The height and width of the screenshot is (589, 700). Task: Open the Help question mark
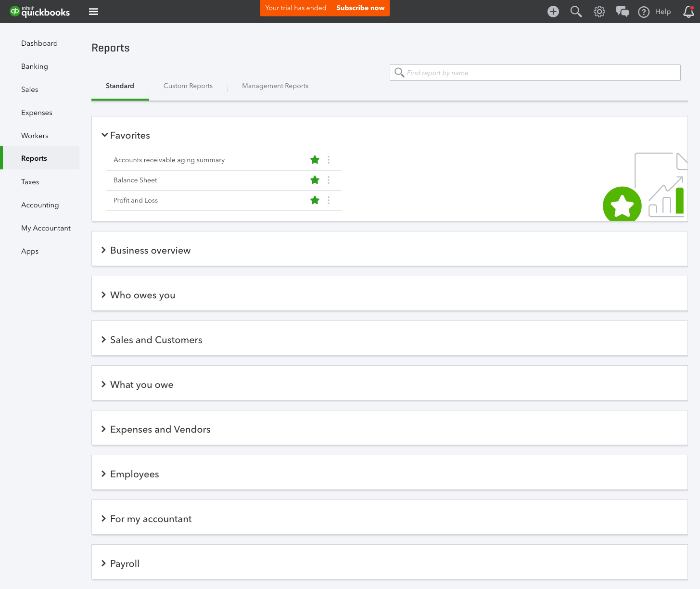[644, 12]
